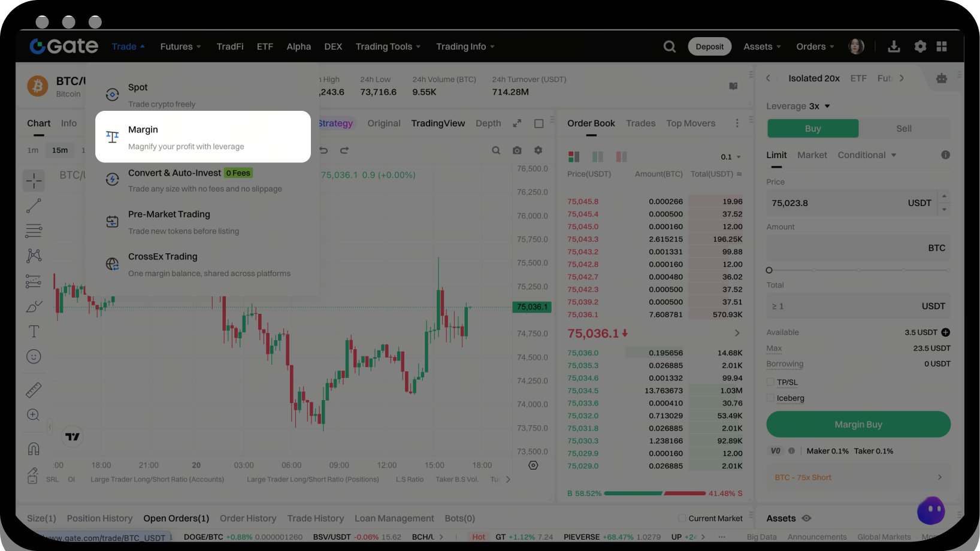The image size is (980, 551).
Task: Tick the Iceberg order checkbox
Action: (x=770, y=398)
